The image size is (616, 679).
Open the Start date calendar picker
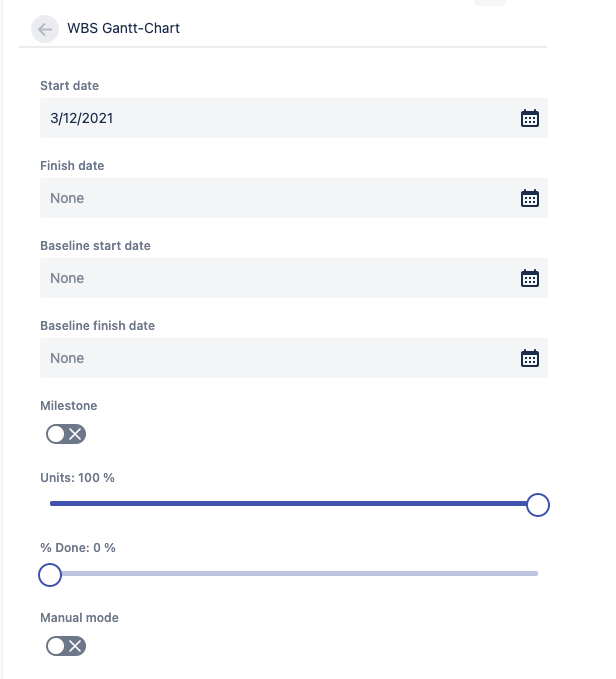(530, 118)
